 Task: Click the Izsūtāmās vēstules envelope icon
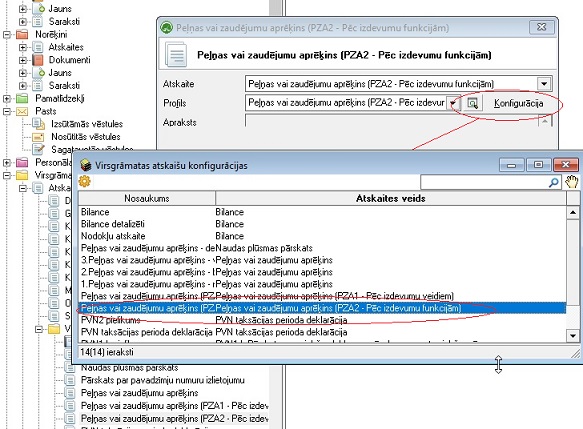(x=38, y=124)
